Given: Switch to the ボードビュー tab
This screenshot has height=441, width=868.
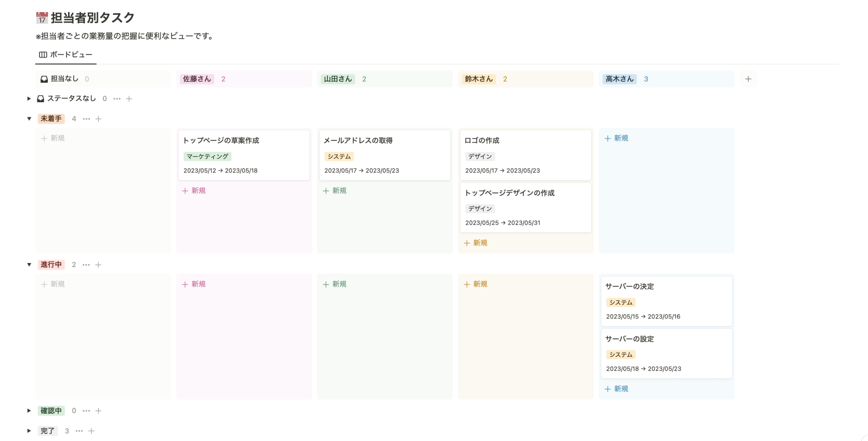Looking at the screenshot, I should pos(66,54).
